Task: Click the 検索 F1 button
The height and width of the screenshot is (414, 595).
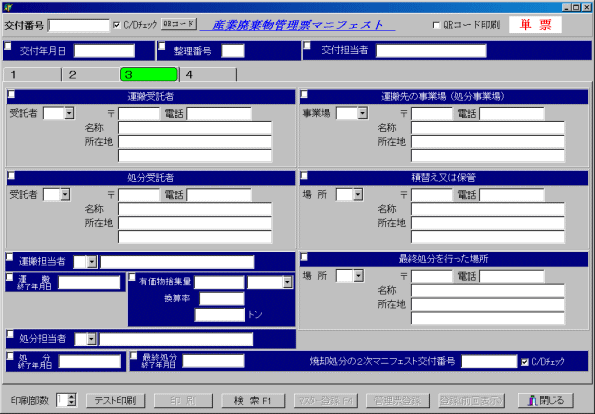Action: coord(253,400)
